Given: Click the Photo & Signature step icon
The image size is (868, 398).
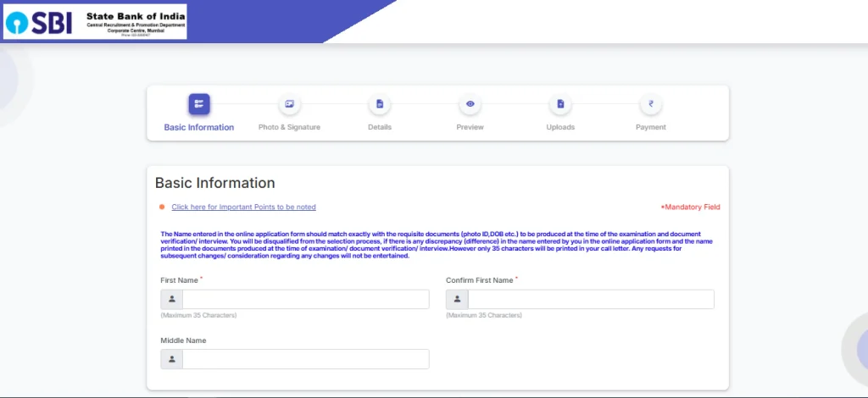Looking at the screenshot, I should pyautogui.click(x=289, y=104).
